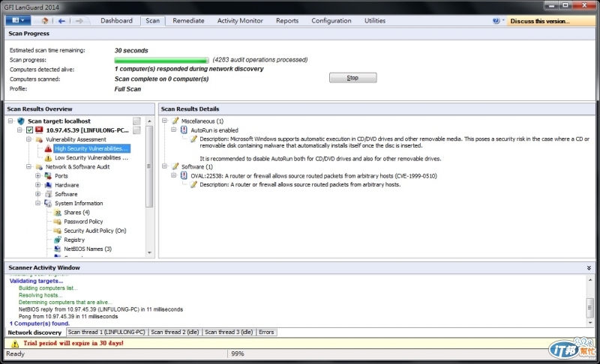Click the Software (1) pencil icon in details
Viewport: 600px width, 364px height.
(x=175, y=166)
